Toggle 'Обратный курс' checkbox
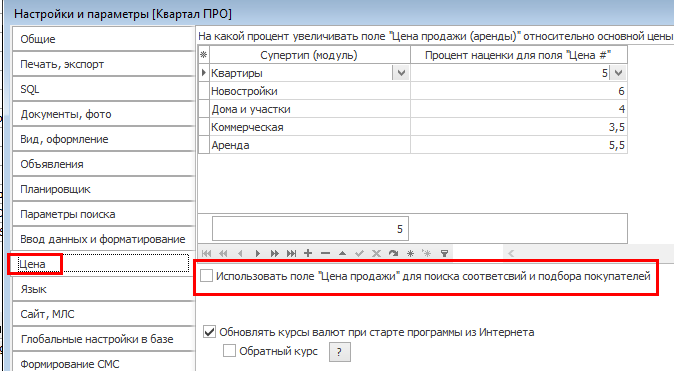The image size is (674, 371). (x=229, y=351)
